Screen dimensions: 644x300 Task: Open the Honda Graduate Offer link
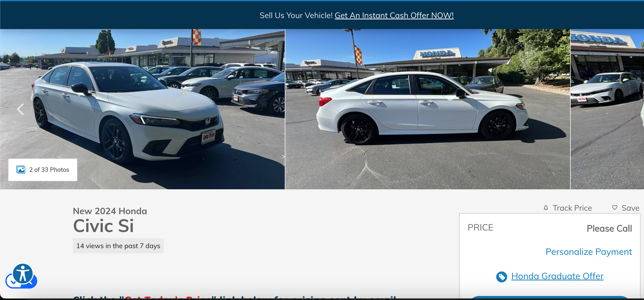pos(557,276)
